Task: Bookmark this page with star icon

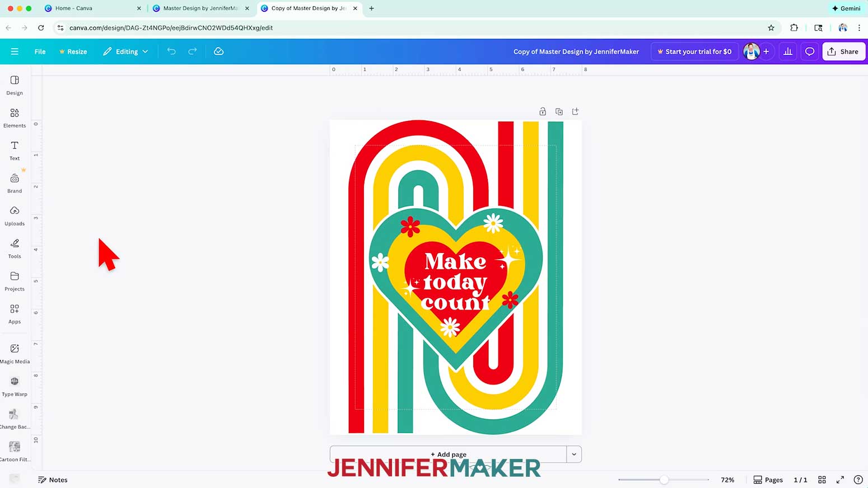Action: [771, 27]
